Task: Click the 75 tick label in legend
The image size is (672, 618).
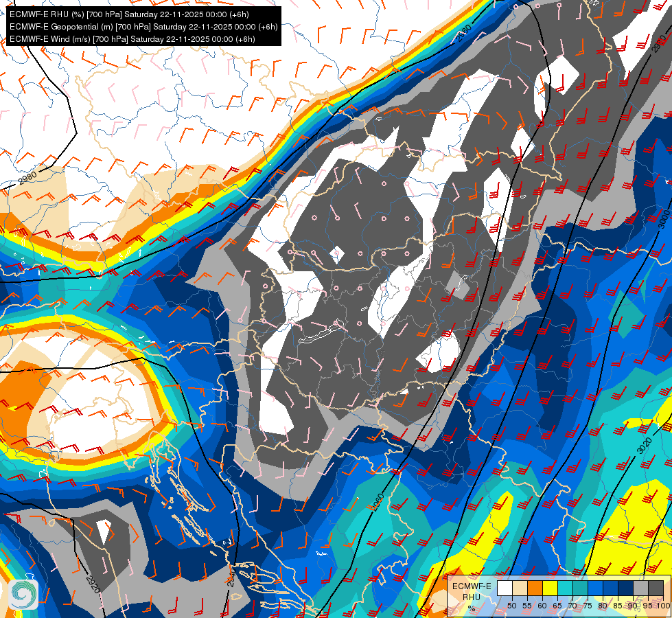Action: 588,606
